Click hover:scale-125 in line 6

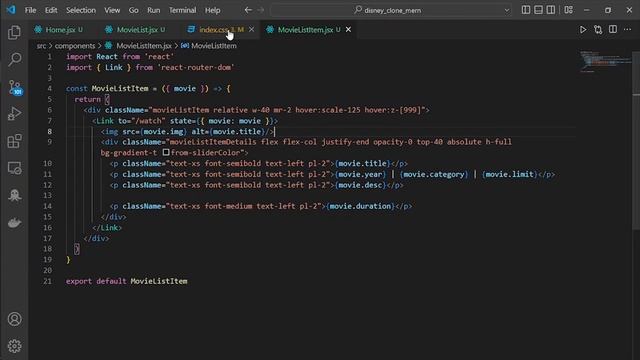(328, 110)
